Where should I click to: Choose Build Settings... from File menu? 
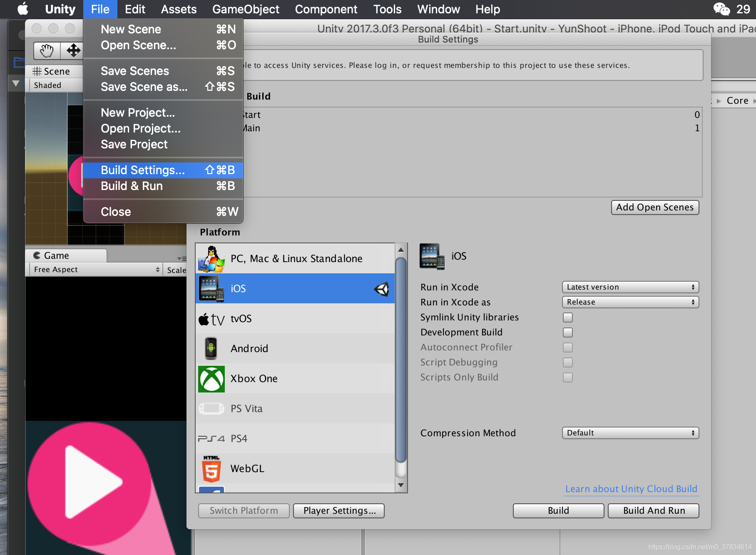click(x=163, y=170)
